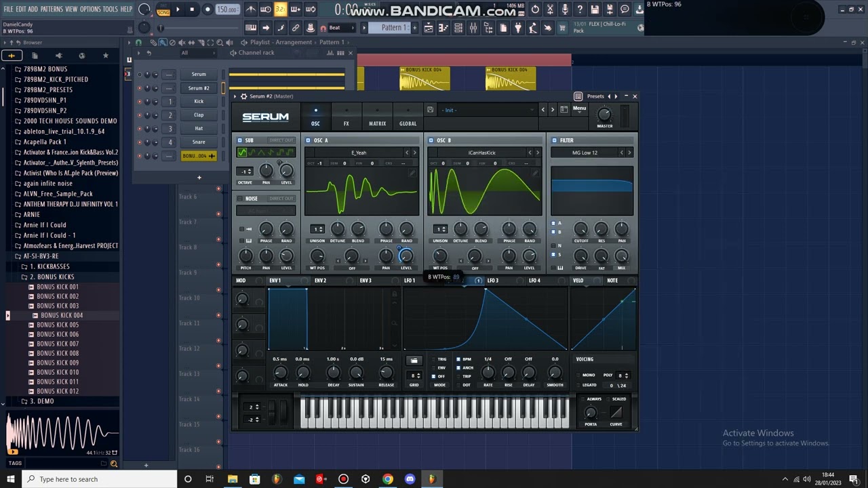Screen dimensions: 868x488
Task: Enable the LFO TRIG mode checkbox
Action: 434,359
